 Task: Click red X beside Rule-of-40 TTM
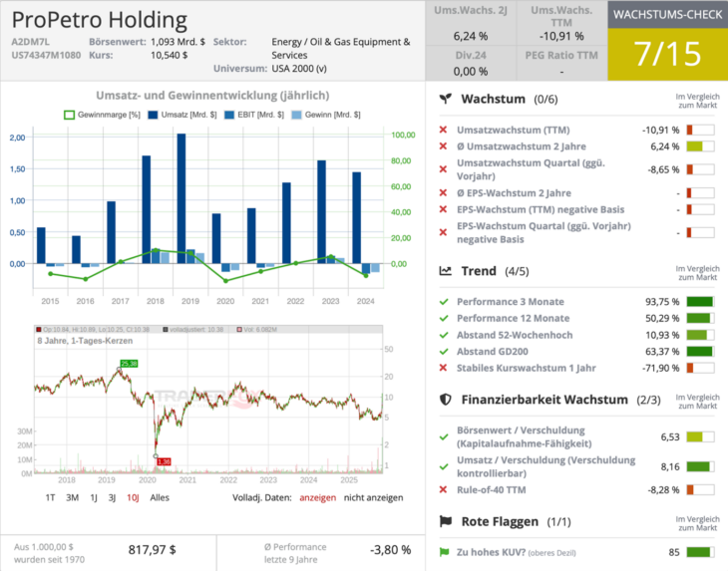click(x=444, y=490)
